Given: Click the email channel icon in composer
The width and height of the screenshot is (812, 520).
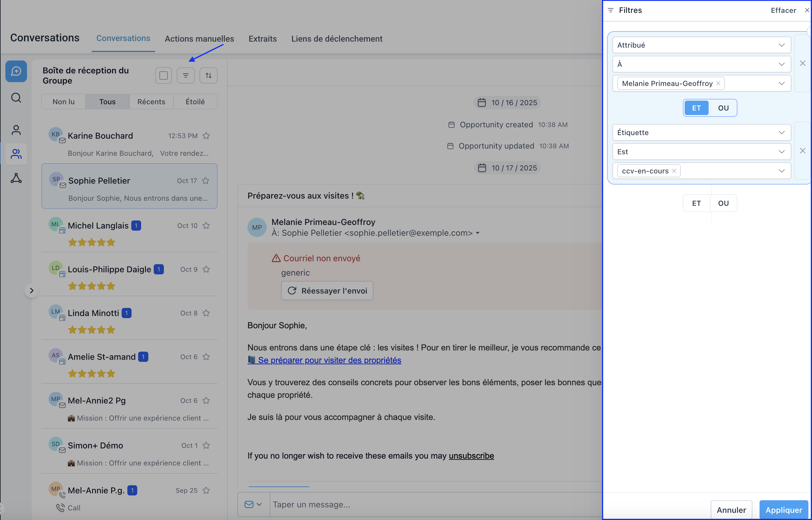Looking at the screenshot, I should pos(249,504).
